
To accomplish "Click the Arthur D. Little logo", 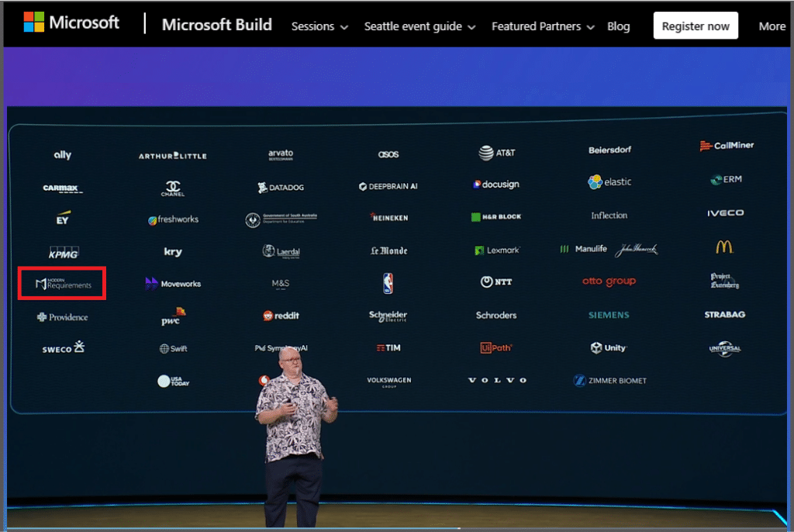I will 173,156.
